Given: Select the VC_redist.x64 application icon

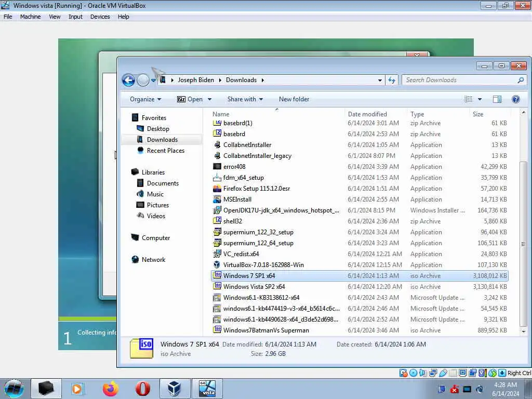Looking at the screenshot, I should (x=217, y=254).
